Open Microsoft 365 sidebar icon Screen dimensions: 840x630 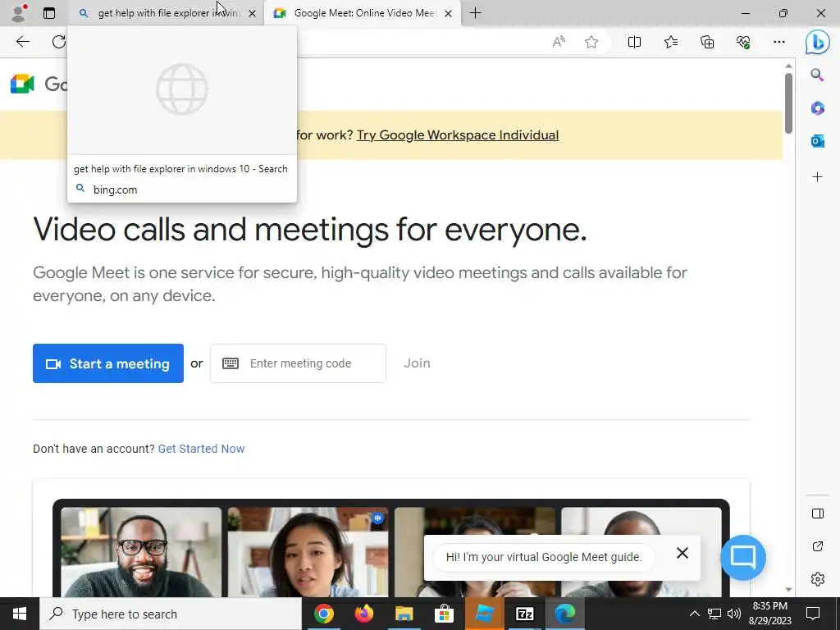(817, 107)
